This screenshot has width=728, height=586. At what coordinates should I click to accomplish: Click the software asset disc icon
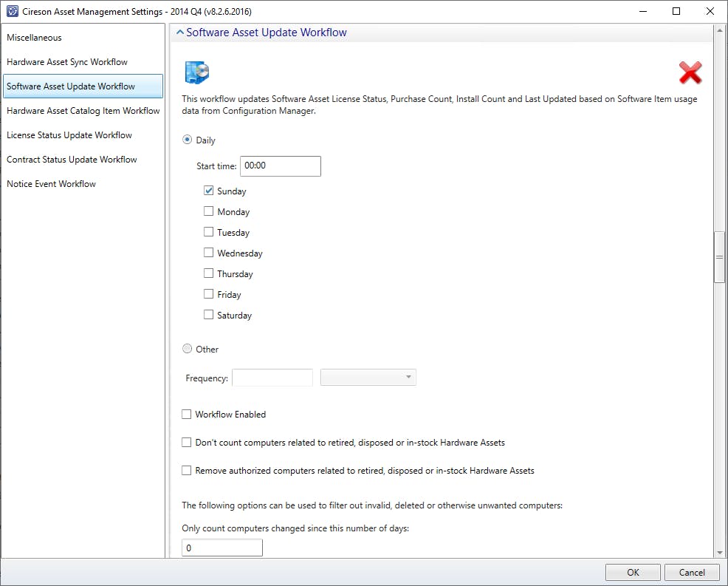click(x=197, y=72)
